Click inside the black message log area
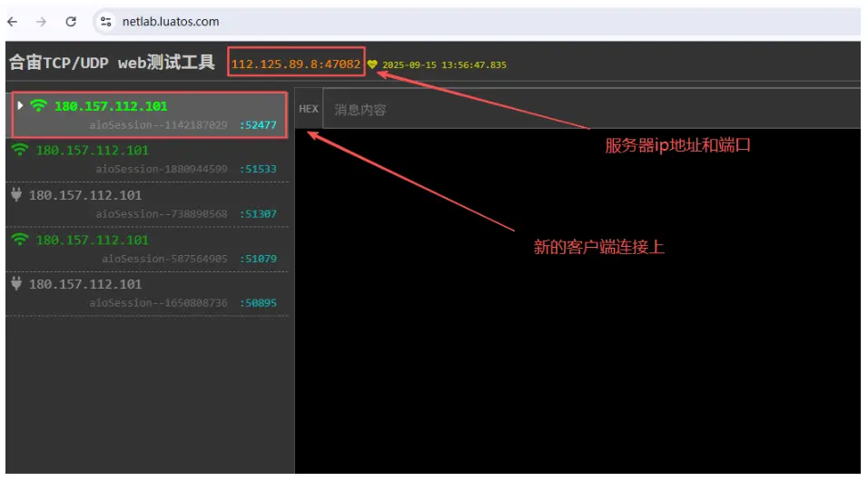Viewport: 868px width, 481px height. point(577,301)
